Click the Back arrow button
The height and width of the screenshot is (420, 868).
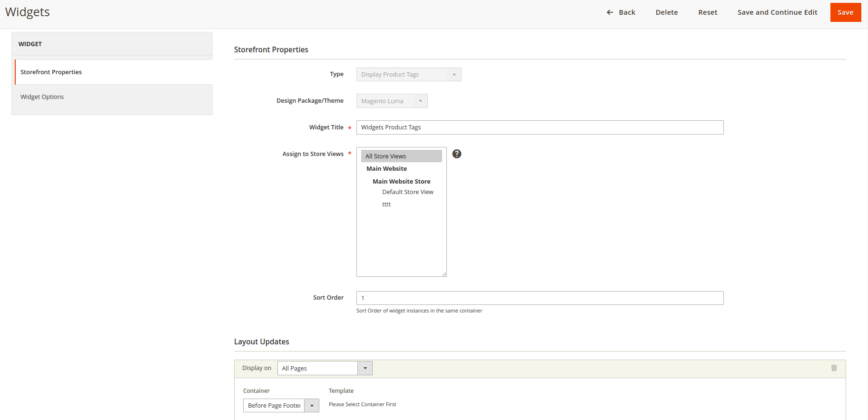(621, 12)
